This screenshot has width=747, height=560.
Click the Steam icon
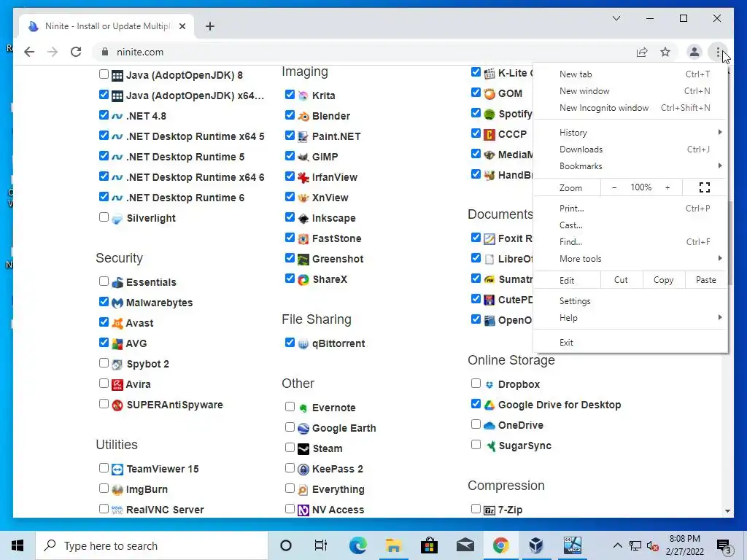tap(303, 449)
